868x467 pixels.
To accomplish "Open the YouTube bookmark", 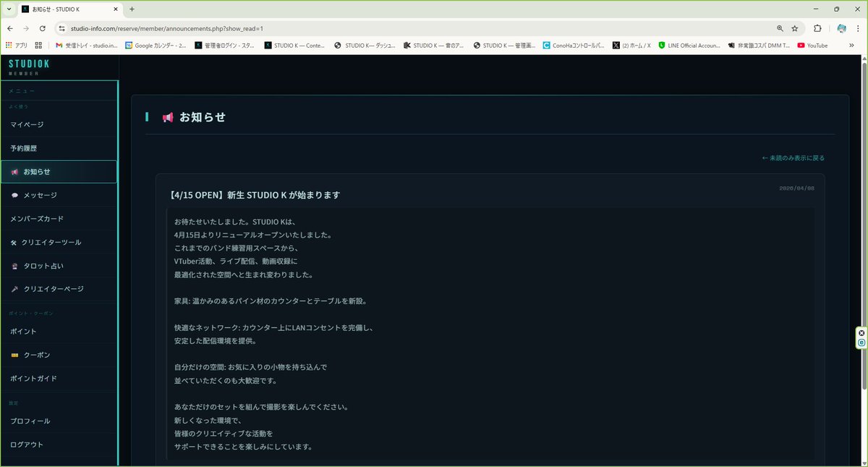I will (x=812, y=45).
